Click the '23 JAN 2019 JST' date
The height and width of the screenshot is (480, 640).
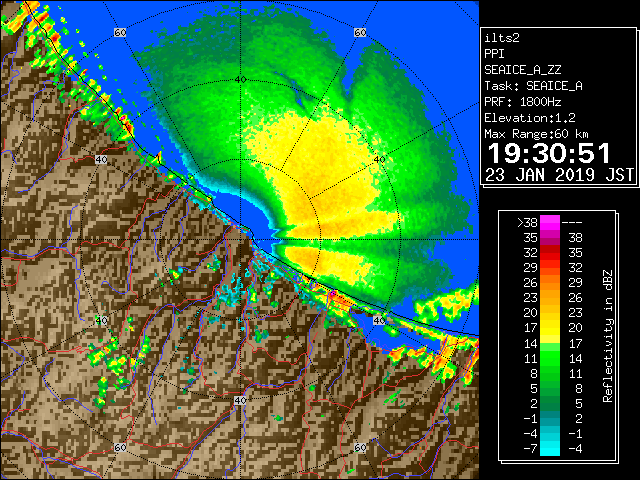pyautogui.click(x=559, y=175)
